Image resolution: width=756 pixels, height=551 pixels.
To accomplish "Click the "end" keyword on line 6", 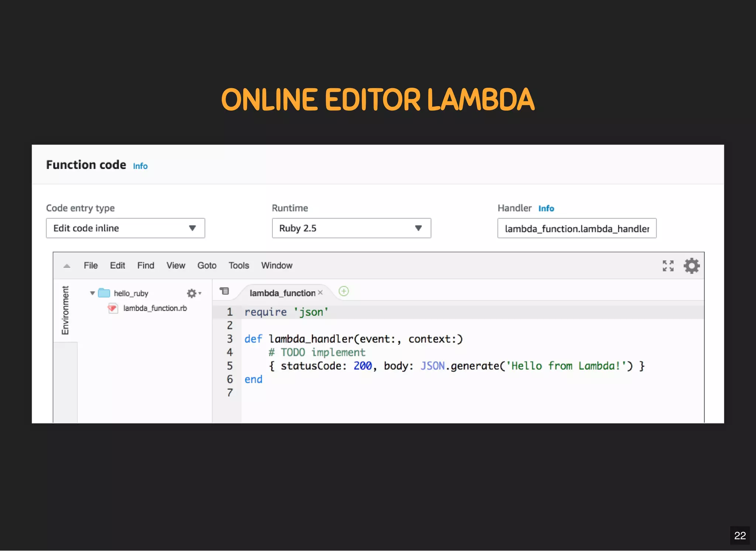I will point(253,379).
